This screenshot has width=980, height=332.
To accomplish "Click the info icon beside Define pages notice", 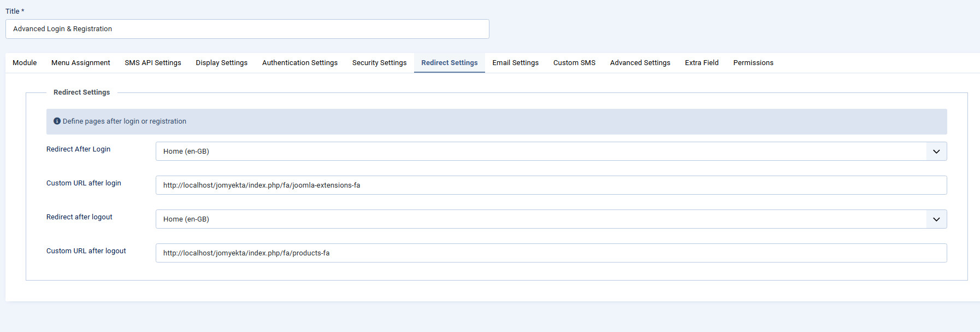I will pyautogui.click(x=57, y=121).
